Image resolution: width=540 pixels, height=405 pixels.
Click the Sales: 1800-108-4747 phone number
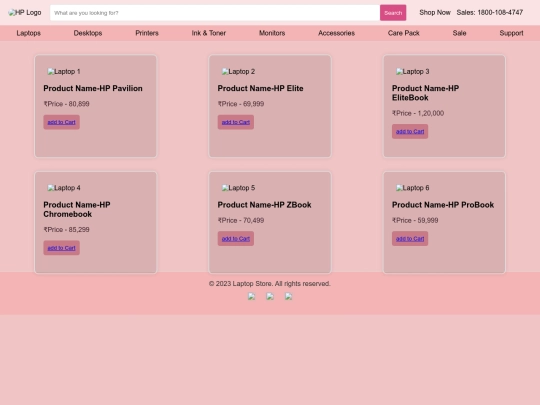point(490,13)
